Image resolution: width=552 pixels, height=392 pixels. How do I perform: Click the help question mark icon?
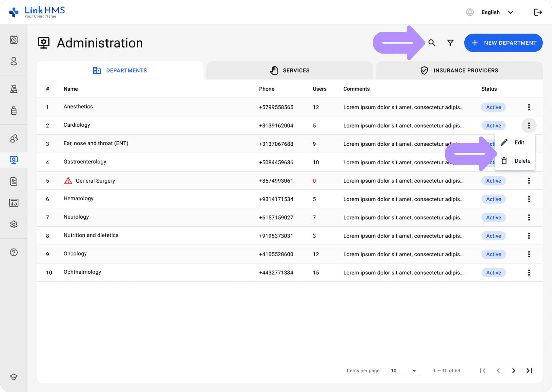14,252
